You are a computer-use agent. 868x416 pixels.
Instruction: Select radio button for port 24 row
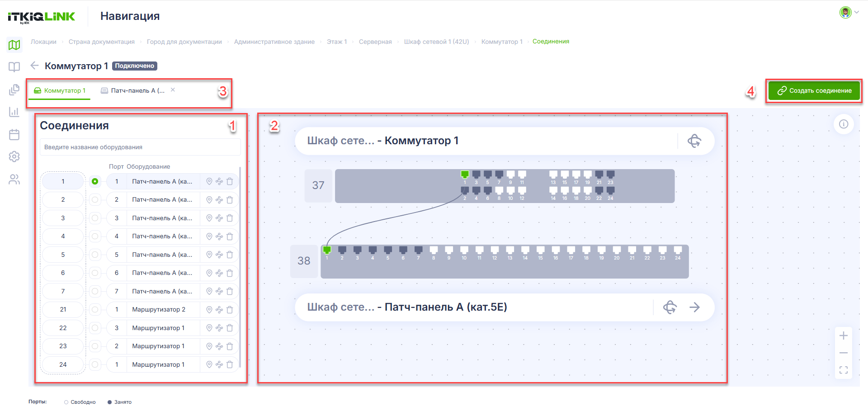[95, 364]
